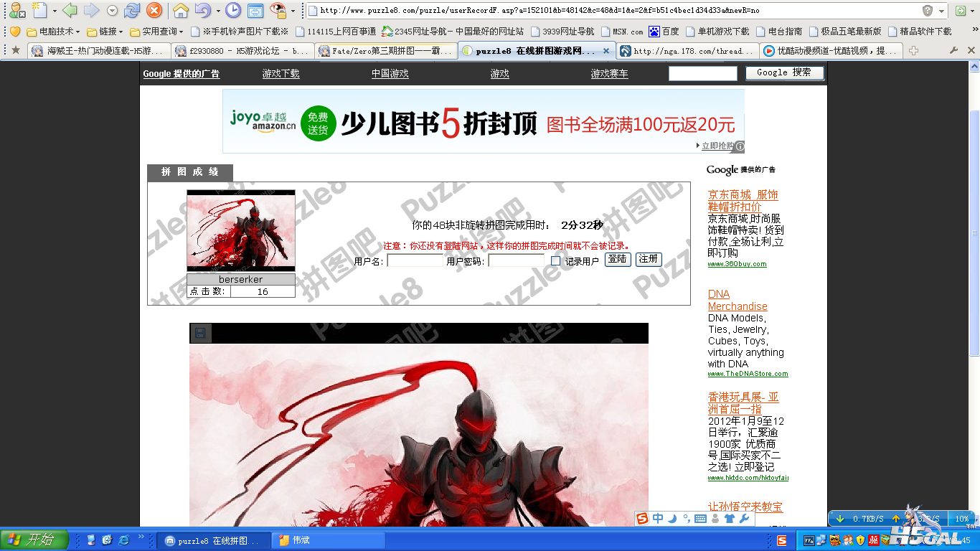Open browsing history clock icon
The image size is (980, 551).
click(233, 11)
